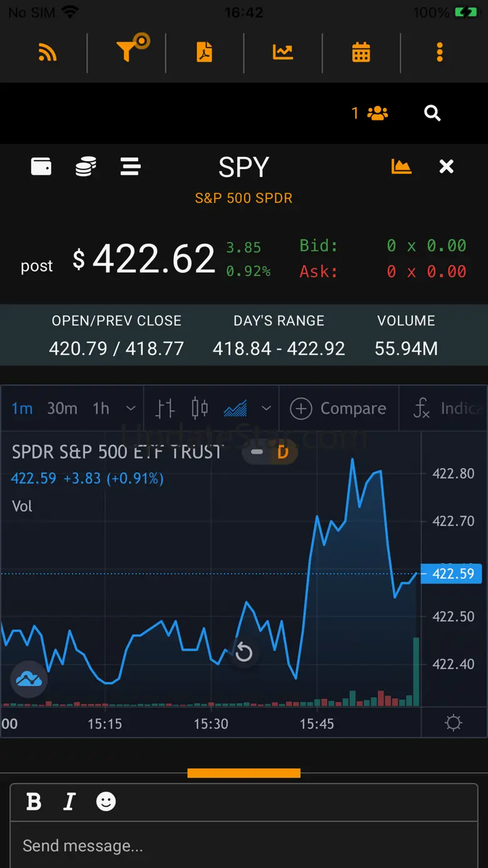The image size is (488, 868).
Task: Select the 1h interval
Action: pyautogui.click(x=101, y=409)
